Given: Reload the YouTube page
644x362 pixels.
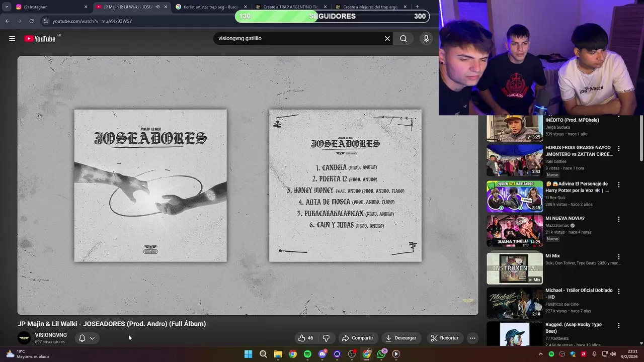Looking at the screenshot, I should pos(31,21).
